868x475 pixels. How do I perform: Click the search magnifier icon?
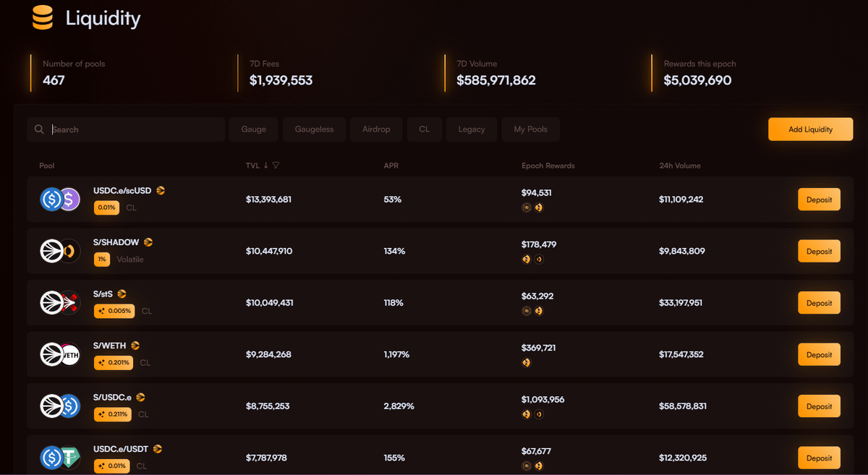pos(39,129)
